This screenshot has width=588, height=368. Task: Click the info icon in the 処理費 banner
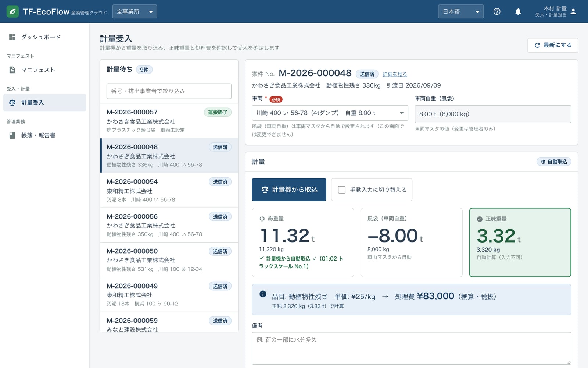point(263,294)
